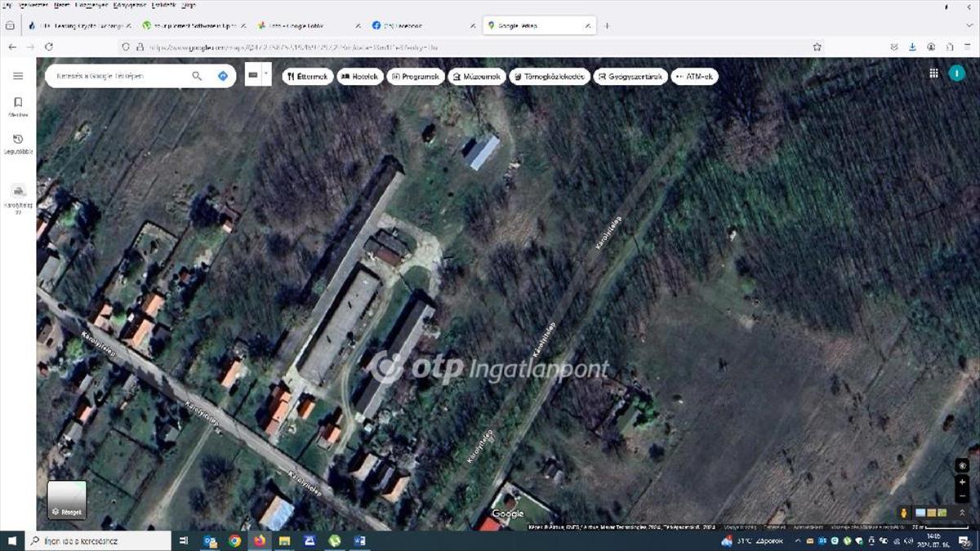Click the show-my-location button above zoom
Screen dimensions: 980x551
click(x=963, y=464)
